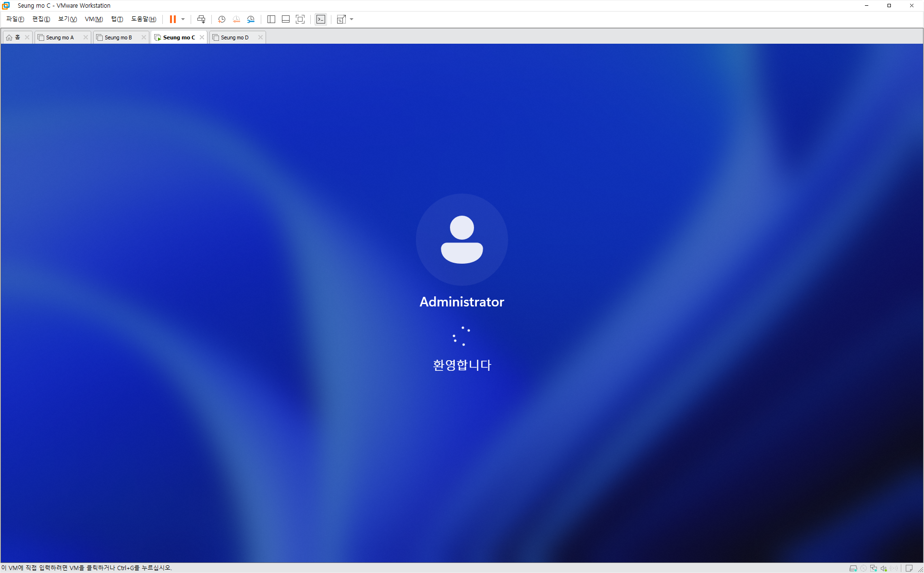Switch to the Seung mo A tab
Screen dimensions: 924x573
(60, 37)
